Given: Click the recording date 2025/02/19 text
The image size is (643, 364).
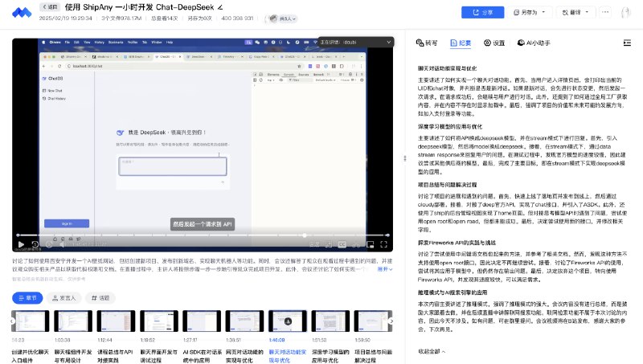Looking at the screenshot, I should coord(66,18).
